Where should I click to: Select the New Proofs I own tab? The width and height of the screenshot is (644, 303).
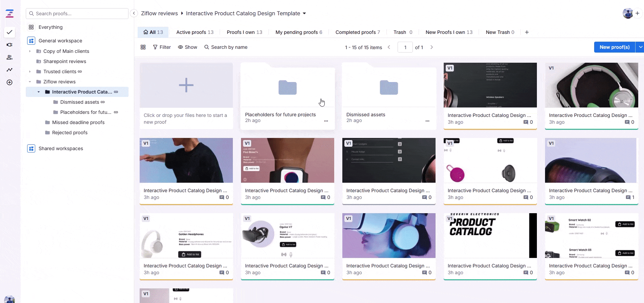point(449,32)
